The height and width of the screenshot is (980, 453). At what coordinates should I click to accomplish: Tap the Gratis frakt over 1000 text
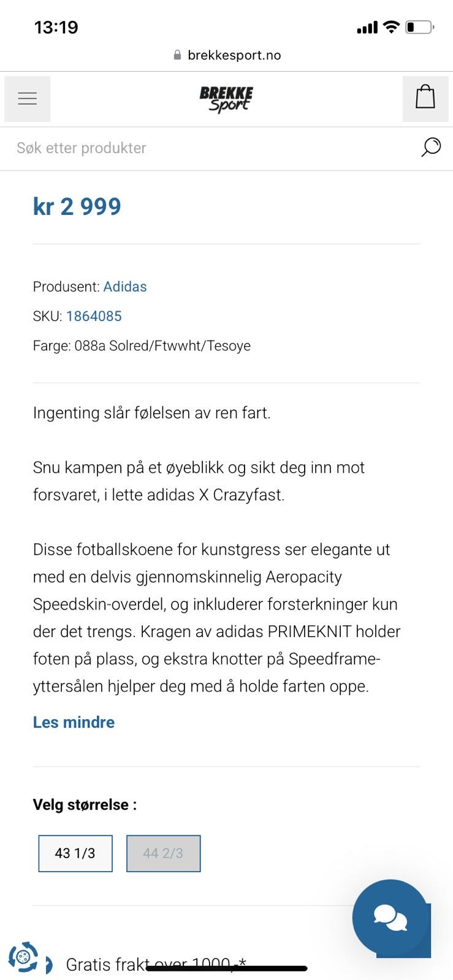pos(156,965)
